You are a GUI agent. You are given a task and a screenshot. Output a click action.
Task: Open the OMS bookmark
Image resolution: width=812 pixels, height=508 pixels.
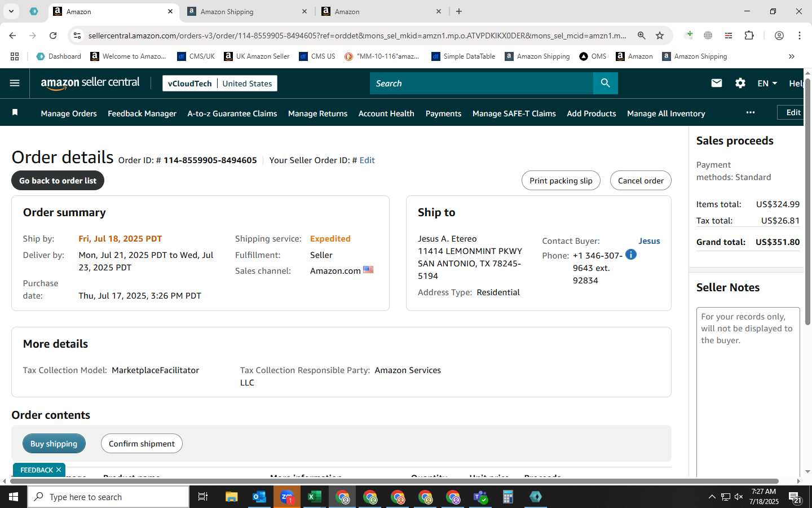(x=593, y=56)
